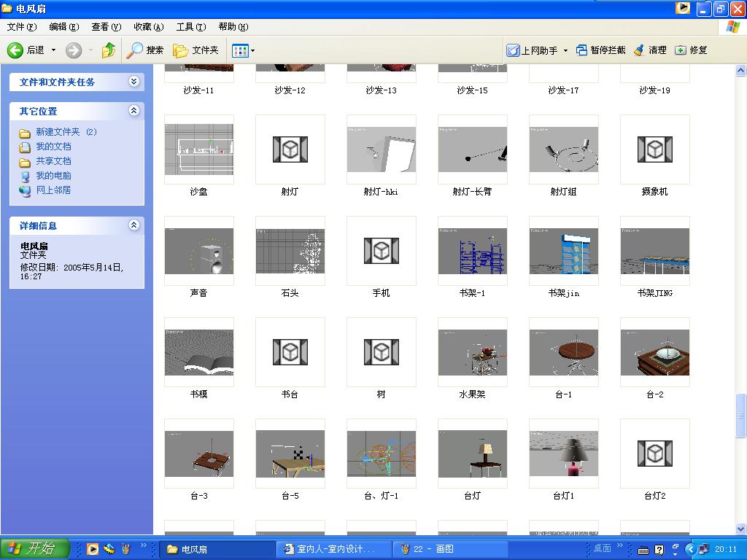The width and height of the screenshot is (747, 560).
Task: Collapse the 其它位置 panel
Action: pos(134,111)
